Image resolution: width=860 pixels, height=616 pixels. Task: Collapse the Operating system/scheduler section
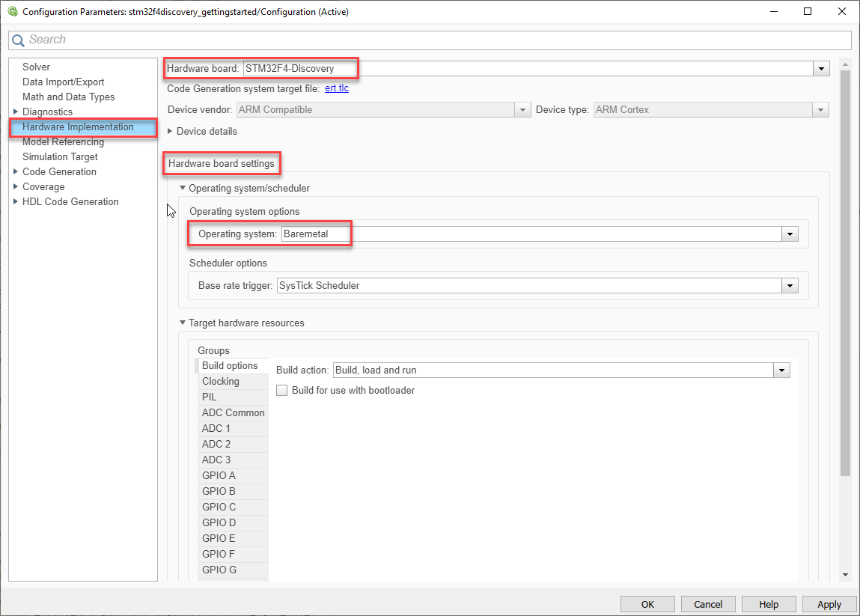(183, 189)
